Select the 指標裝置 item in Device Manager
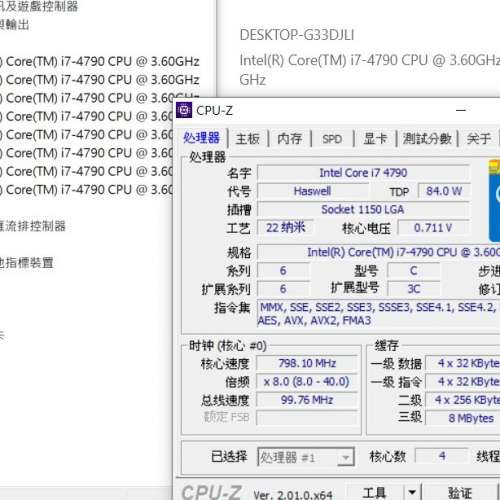Image resolution: width=500 pixels, height=500 pixels. pyautogui.click(x=27, y=263)
